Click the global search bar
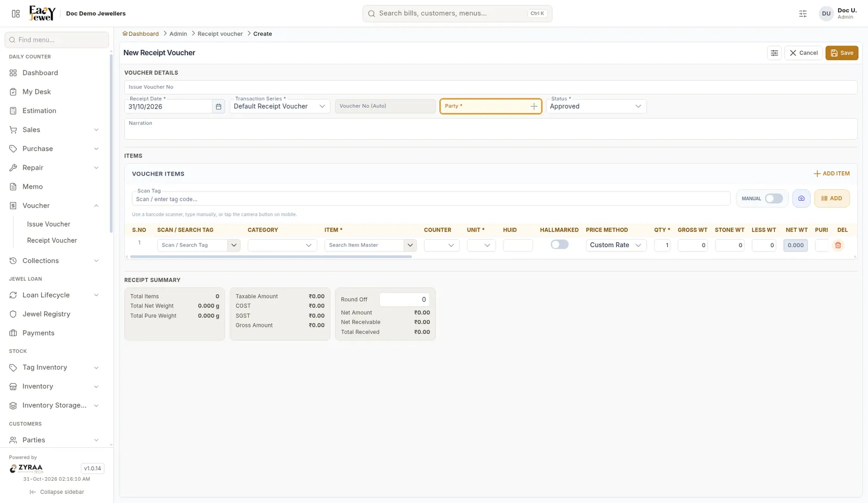Image resolution: width=868 pixels, height=503 pixels. click(457, 14)
